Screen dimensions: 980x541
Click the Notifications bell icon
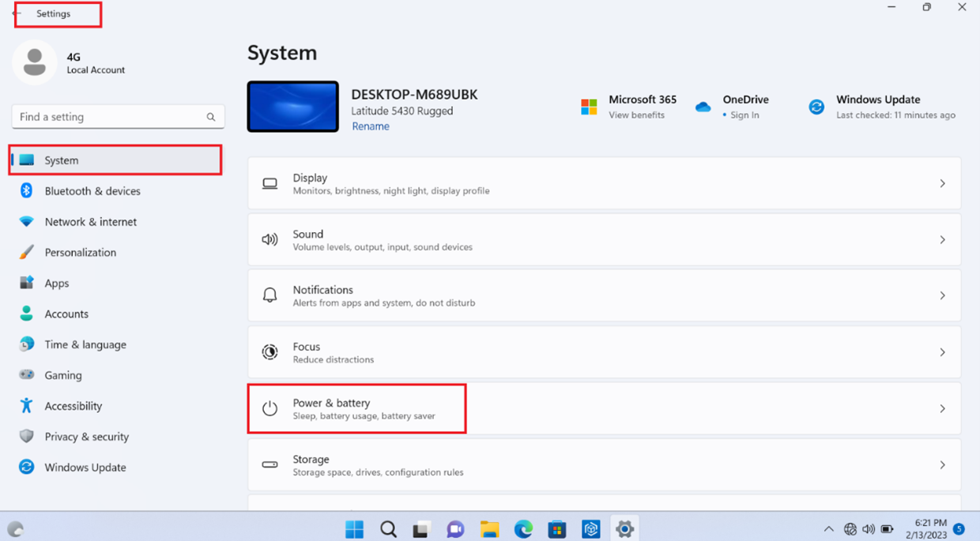click(x=269, y=295)
